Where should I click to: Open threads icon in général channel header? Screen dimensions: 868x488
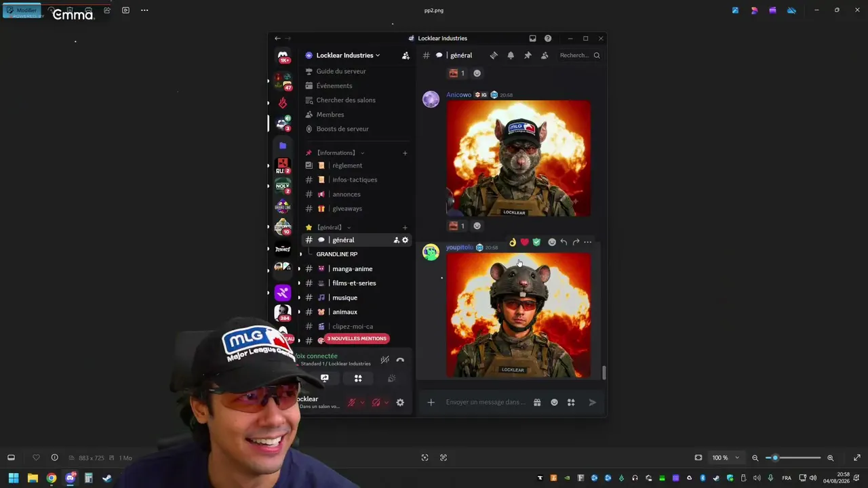[494, 56]
